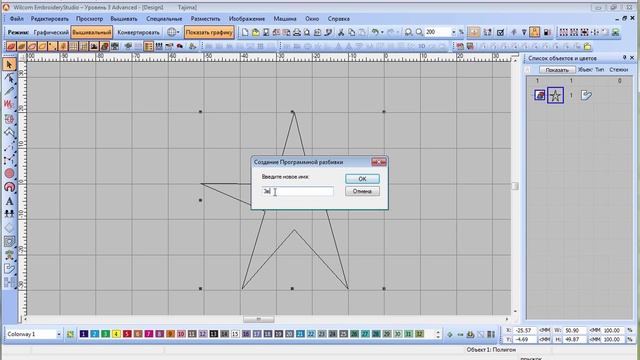
Task: Select color swatch 5 red
Action: pos(127,334)
